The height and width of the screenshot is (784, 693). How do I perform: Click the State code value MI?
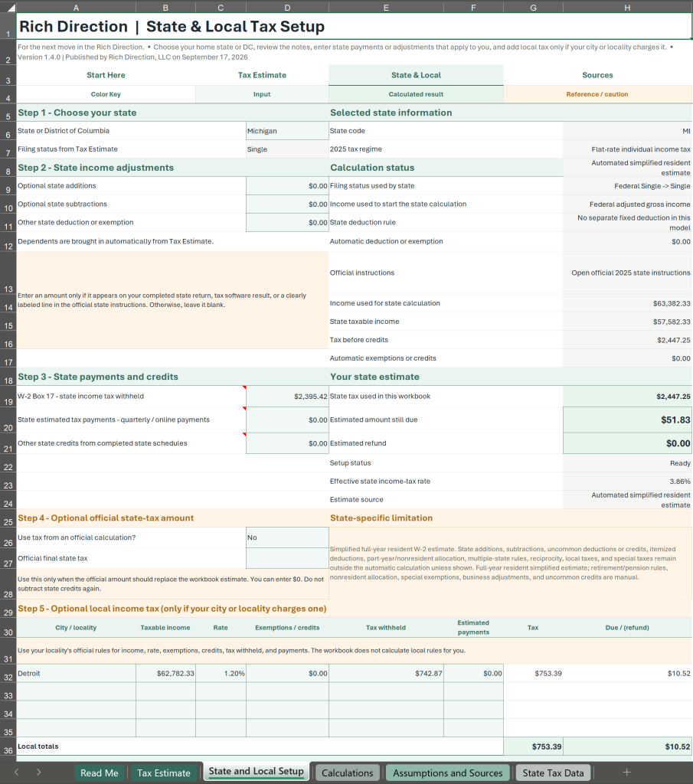[x=627, y=130]
